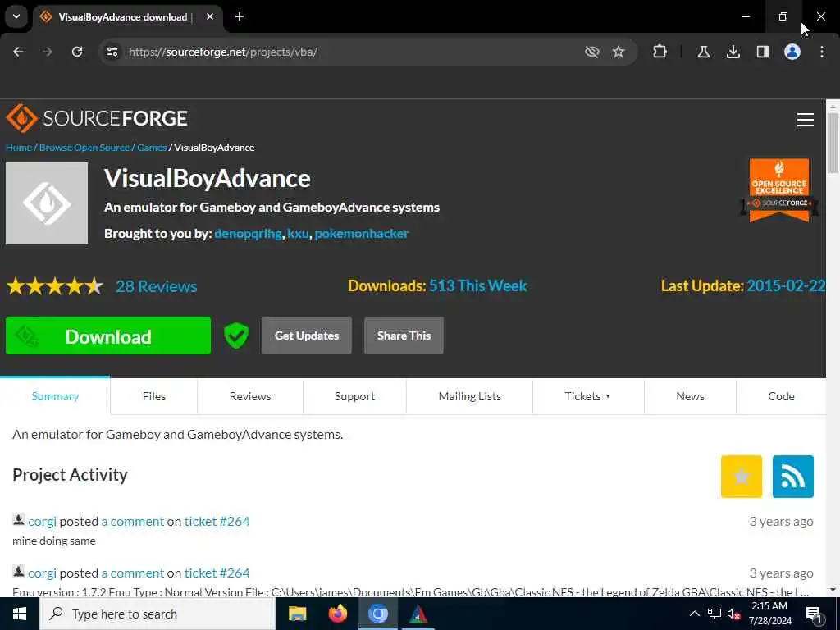Click the SourceForge logo
Viewport: 840px width, 630px height.
point(97,118)
